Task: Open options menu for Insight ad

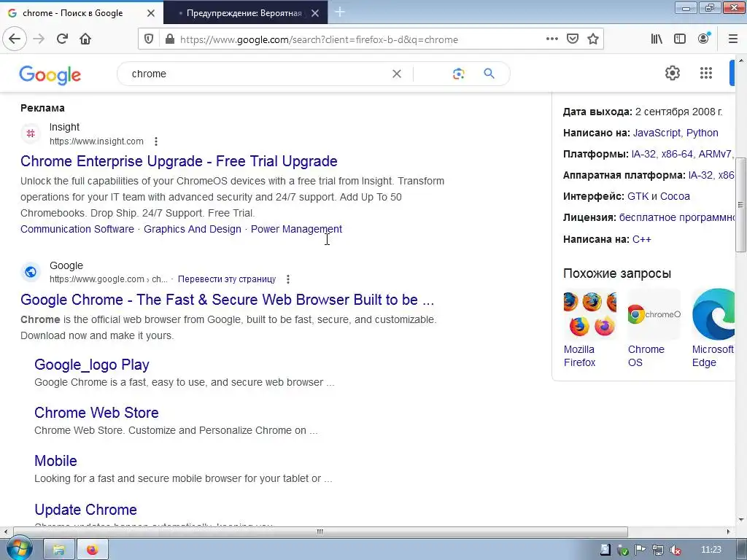Action: point(156,141)
